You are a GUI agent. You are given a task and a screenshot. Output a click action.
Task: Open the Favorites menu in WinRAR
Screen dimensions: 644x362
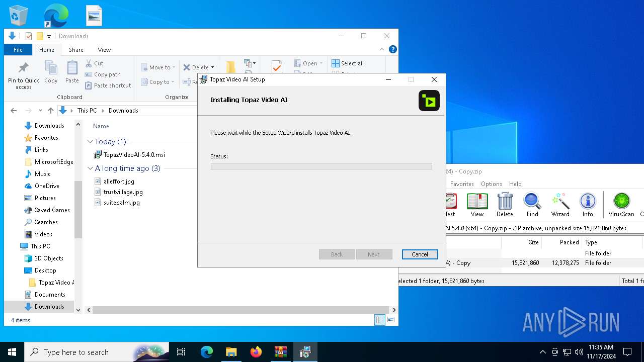coord(462,184)
